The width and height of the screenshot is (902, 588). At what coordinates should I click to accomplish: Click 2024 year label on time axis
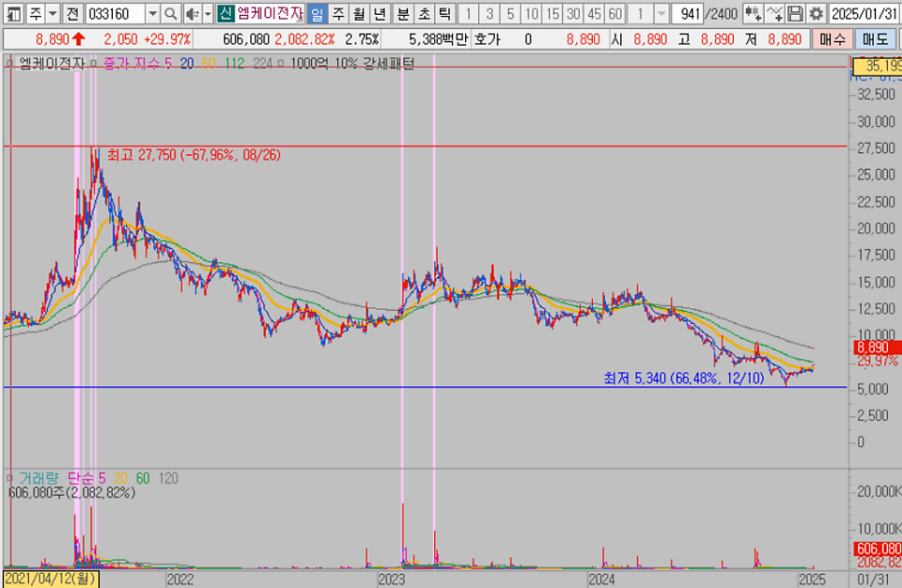tap(601, 579)
